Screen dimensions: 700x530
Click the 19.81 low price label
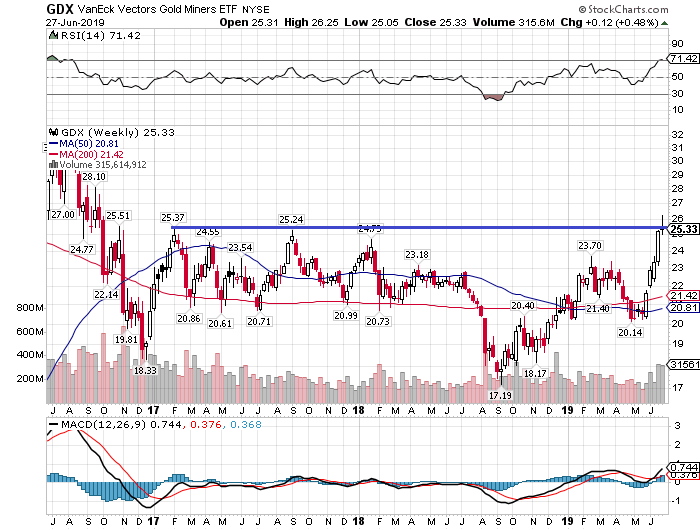click(x=126, y=339)
